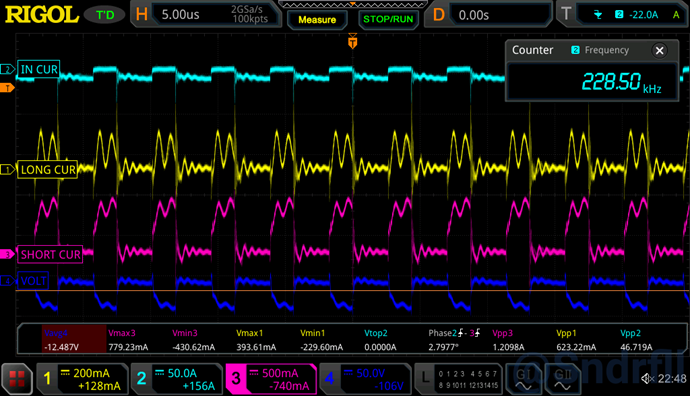Click the waveform memory position bar
Screen dimensions: 690x396
click(352, 4)
